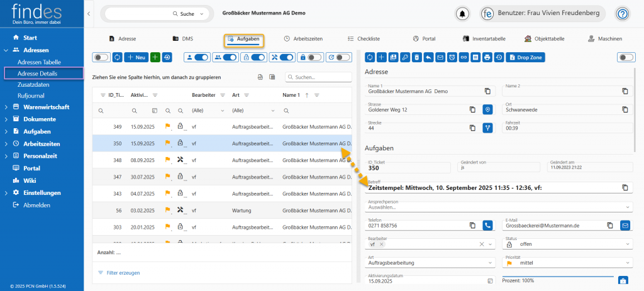Open the Ansprechperson Auswählen dropdown
Image resolution: width=644 pixels, height=291 pixels.
pos(500,206)
